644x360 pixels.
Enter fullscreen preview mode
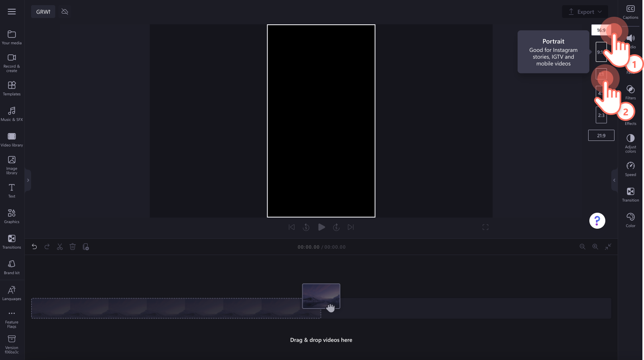coord(485,227)
